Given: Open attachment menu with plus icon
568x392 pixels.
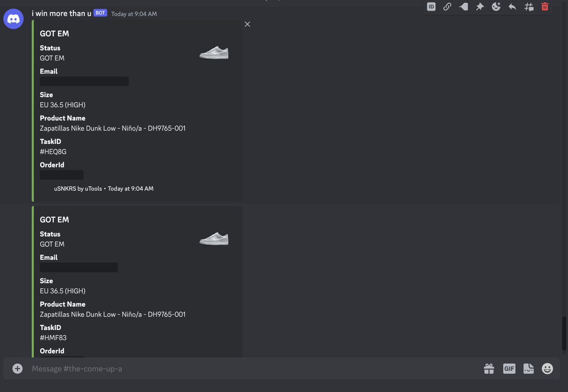Looking at the screenshot, I should 18,368.
